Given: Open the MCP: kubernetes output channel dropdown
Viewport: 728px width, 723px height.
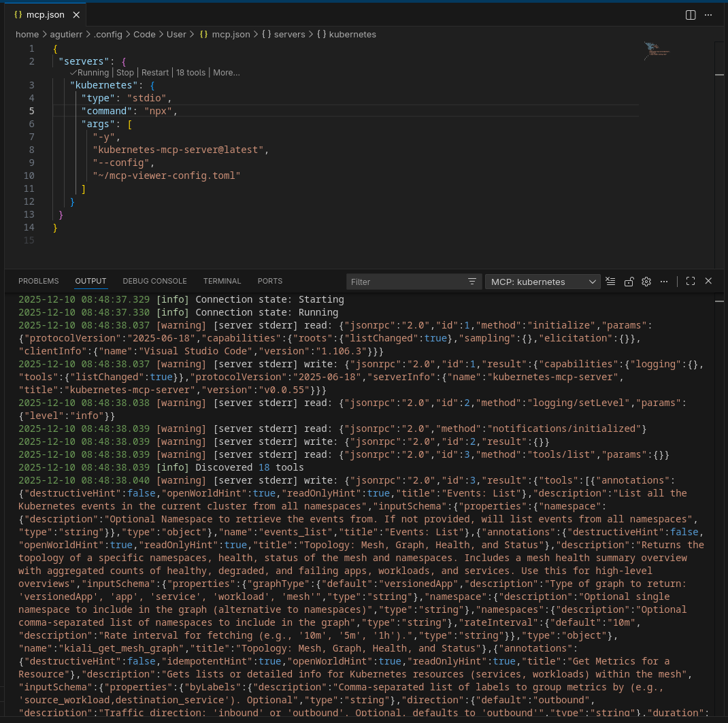Looking at the screenshot, I should tap(542, 282).
